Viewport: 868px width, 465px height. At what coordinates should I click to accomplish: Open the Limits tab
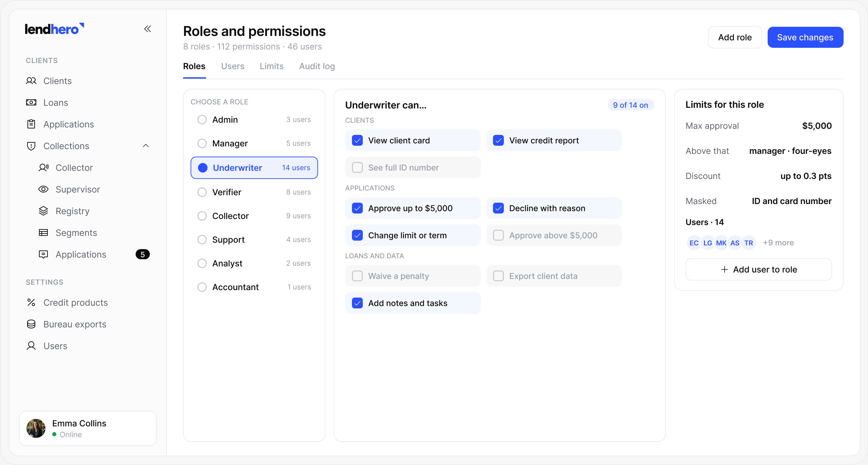(272, 66)
